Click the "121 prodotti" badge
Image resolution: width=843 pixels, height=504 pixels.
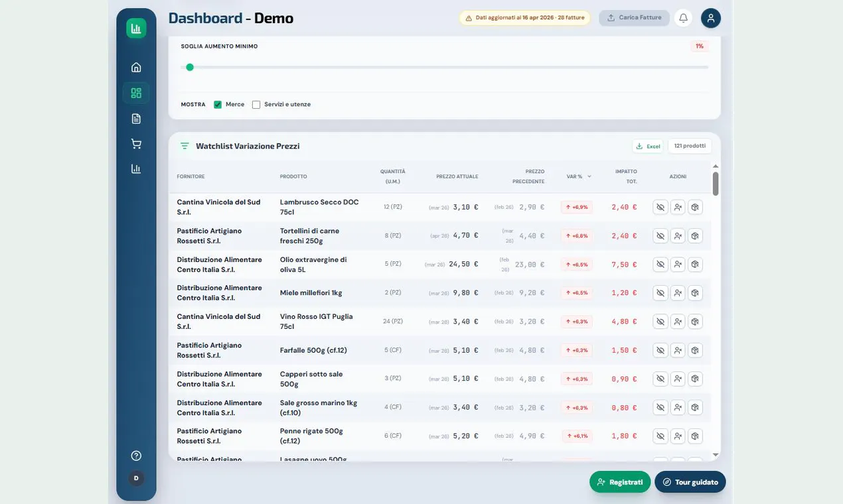[690, 146]
